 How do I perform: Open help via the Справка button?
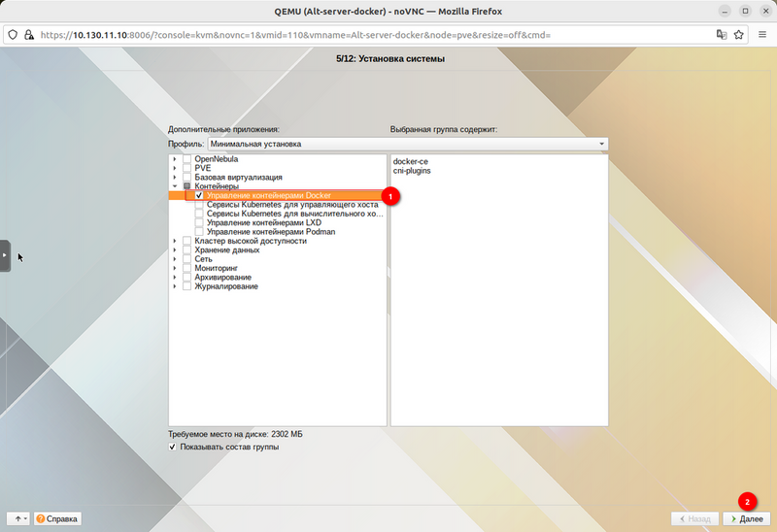(57, 519)
